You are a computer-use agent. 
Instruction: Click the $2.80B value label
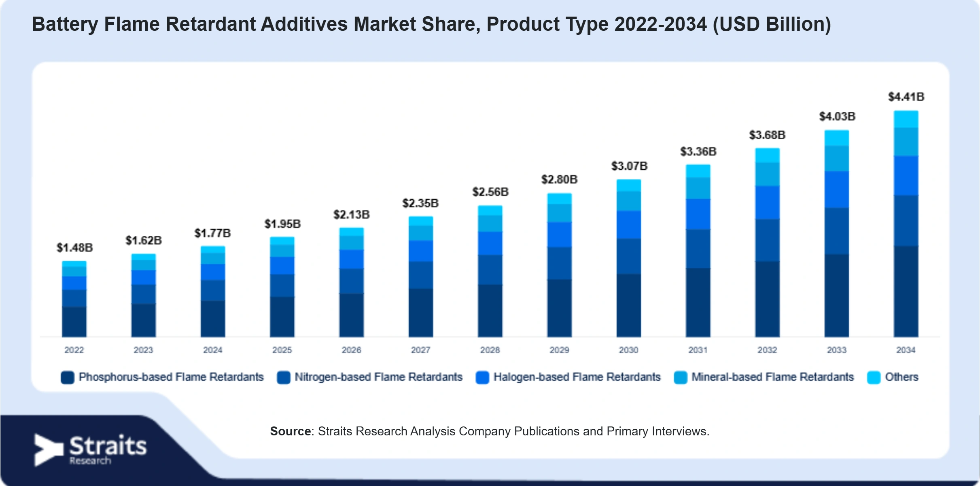[560, 179]
